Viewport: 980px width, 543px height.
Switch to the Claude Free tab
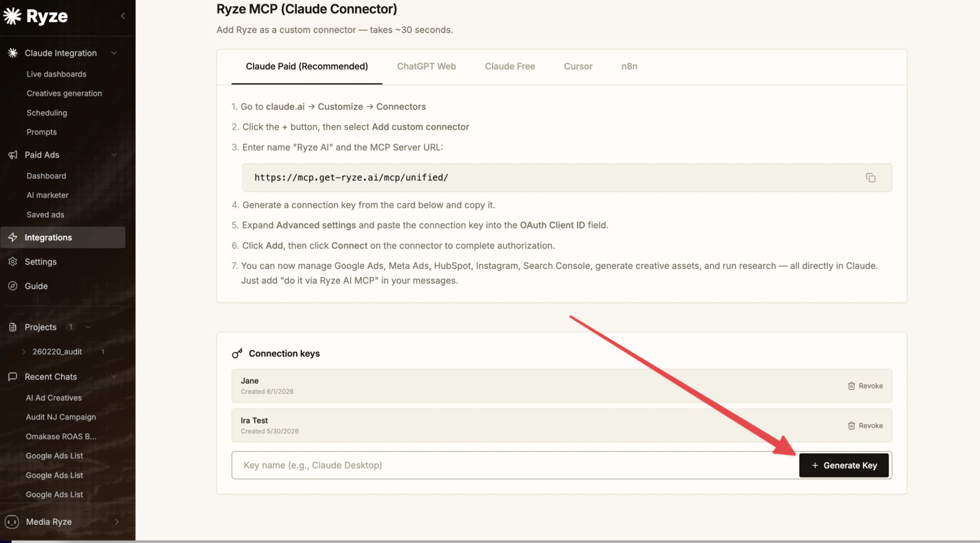pos(510,66)
